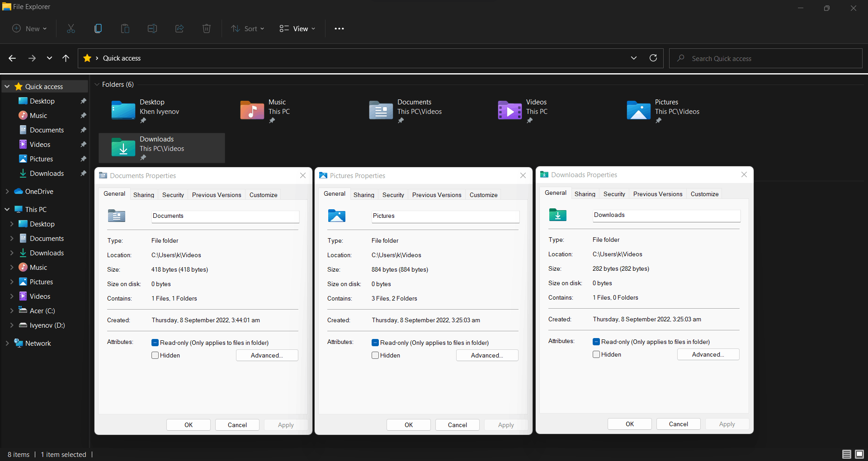The width and height of the screenshot is (868, 461).
Task: Click the Paste clipboard icon
Action: pyautogui.click(x=125, y=28)
